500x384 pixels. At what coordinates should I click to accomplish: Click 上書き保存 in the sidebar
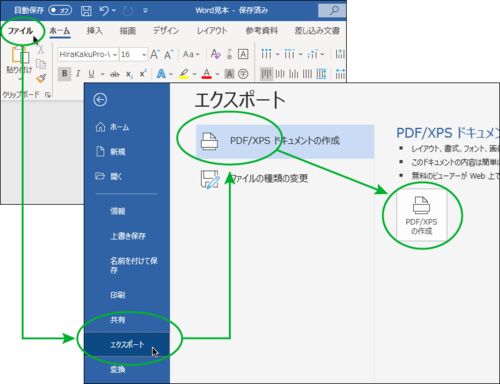pos(127,236)
